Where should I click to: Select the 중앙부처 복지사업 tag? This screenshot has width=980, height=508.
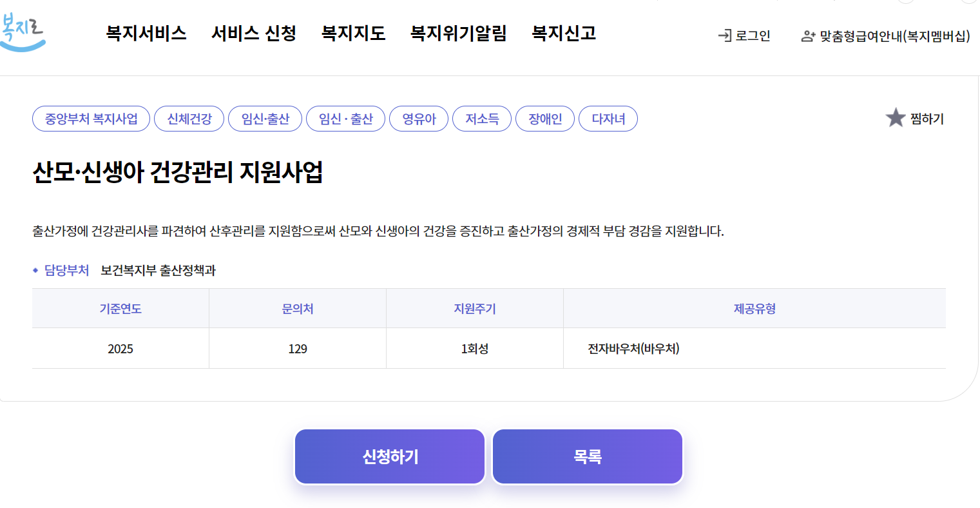90,118
